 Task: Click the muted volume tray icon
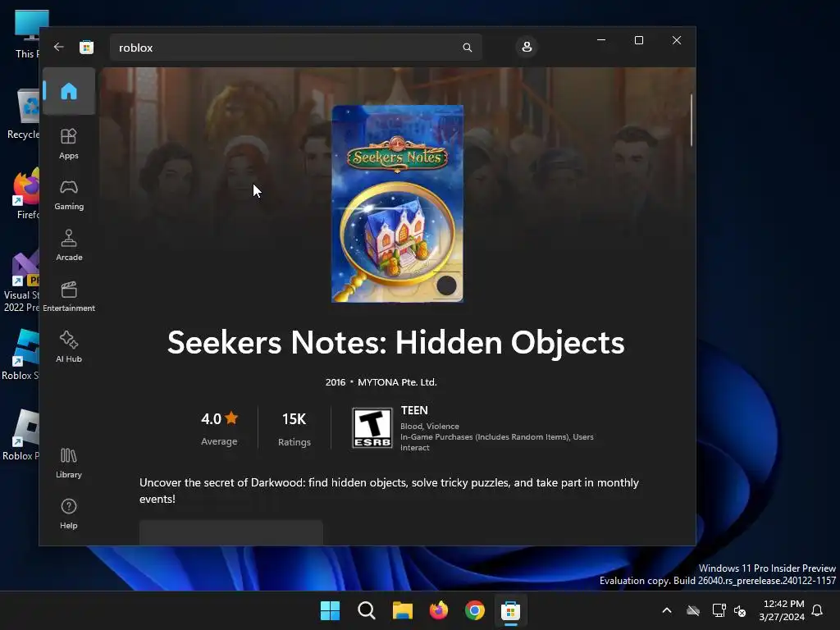(x=740, y=610)
